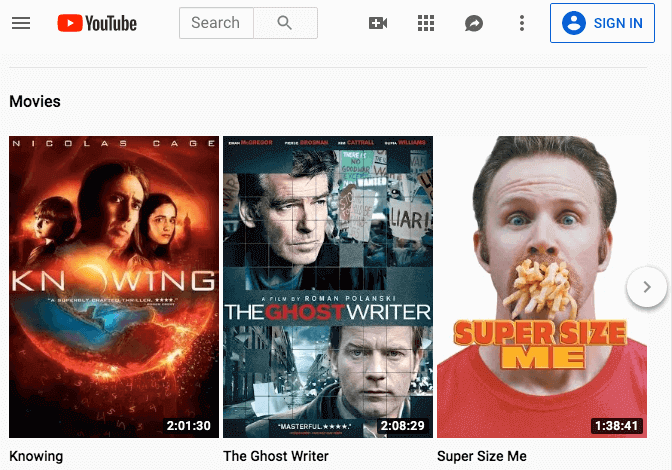Click the Super Size Me title
Screen dimensions: 672x470
click(x=481, y=456)
